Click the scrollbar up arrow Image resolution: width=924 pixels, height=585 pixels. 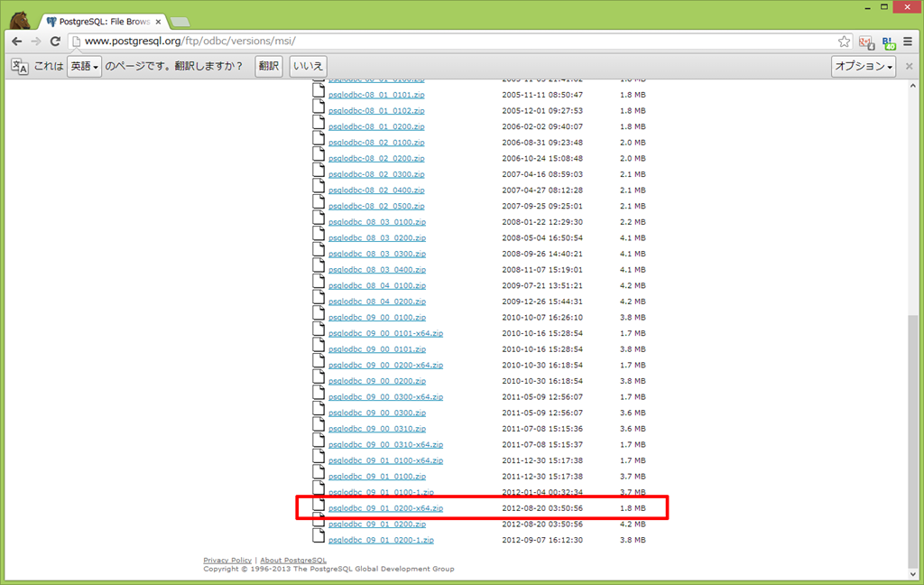click(x=913, y=86)
